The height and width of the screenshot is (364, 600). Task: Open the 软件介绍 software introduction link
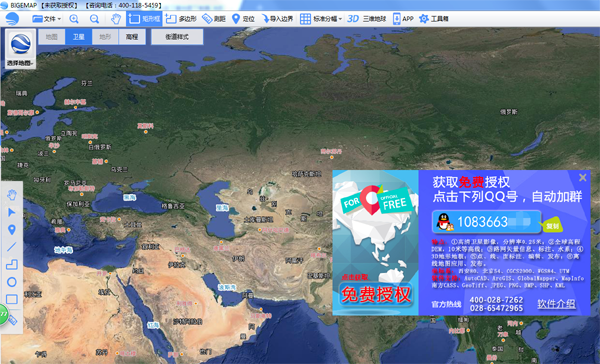[556, 304]
